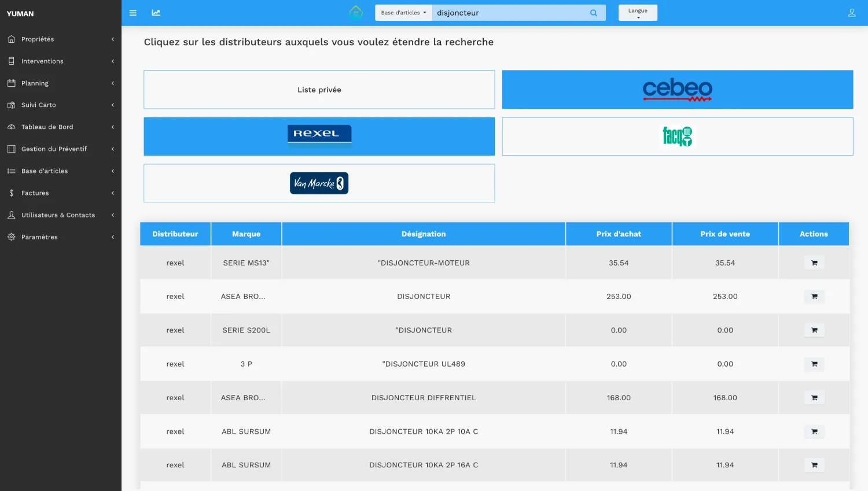Click the Distributeur column header

[x=175, y=234]
